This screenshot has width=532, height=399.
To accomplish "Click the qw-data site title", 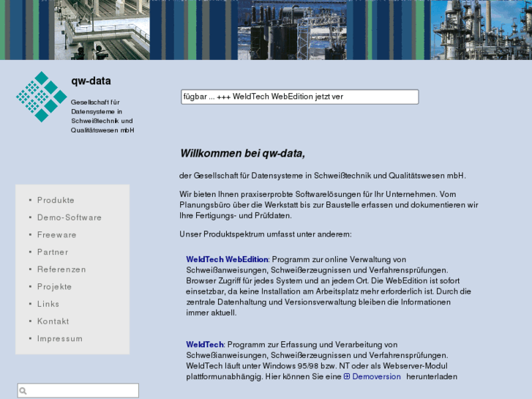I will click(x=91, y=81).
